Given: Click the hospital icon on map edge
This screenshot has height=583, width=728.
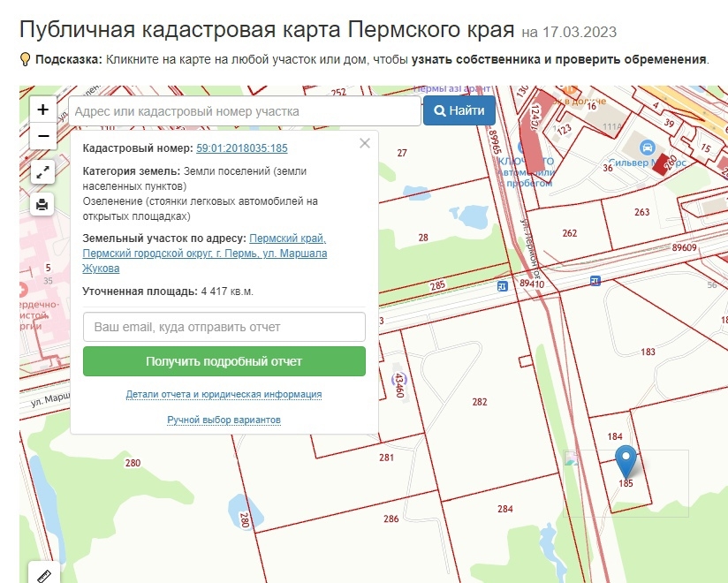Looking at the screenshot, I should point(22,290).
